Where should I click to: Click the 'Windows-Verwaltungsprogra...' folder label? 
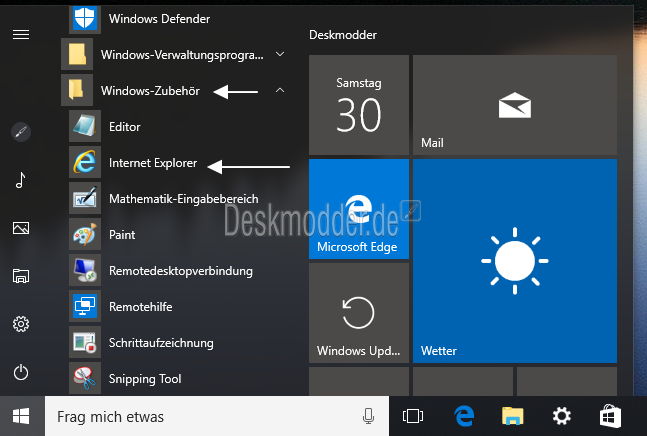coord(182,55)
